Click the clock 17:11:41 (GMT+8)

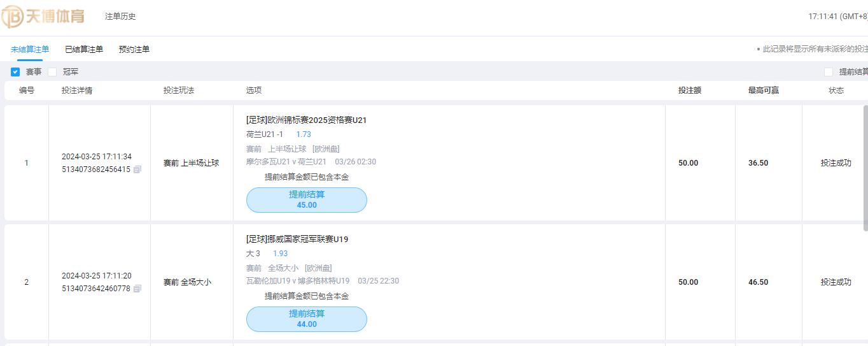(x=838, y=17)
